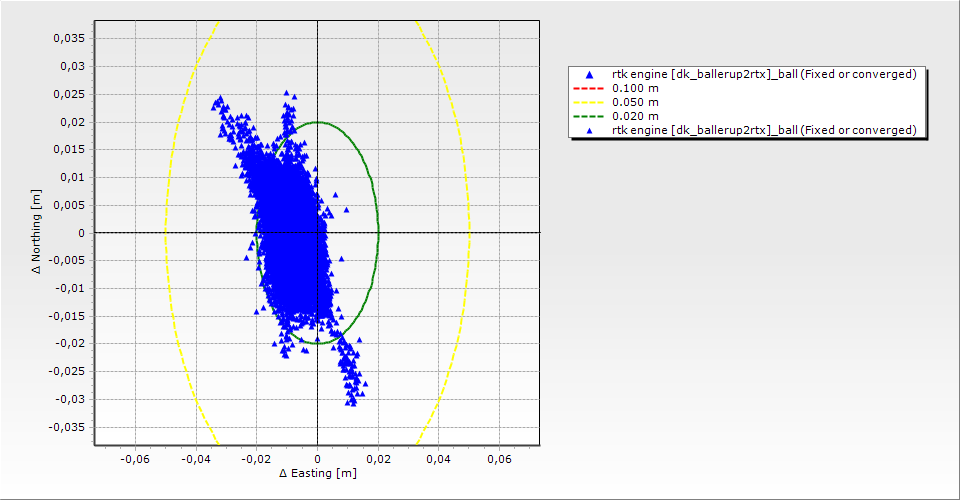This screenshot has width=960, height=500.
Task: Click the -0,02 Easting tick label
Action: [256, 459]
